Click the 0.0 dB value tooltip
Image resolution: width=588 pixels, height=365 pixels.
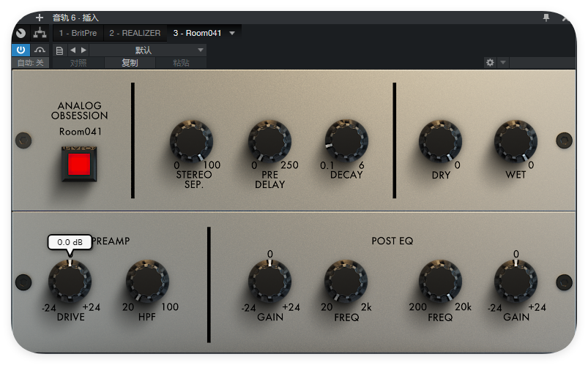(x=70, y=242)
